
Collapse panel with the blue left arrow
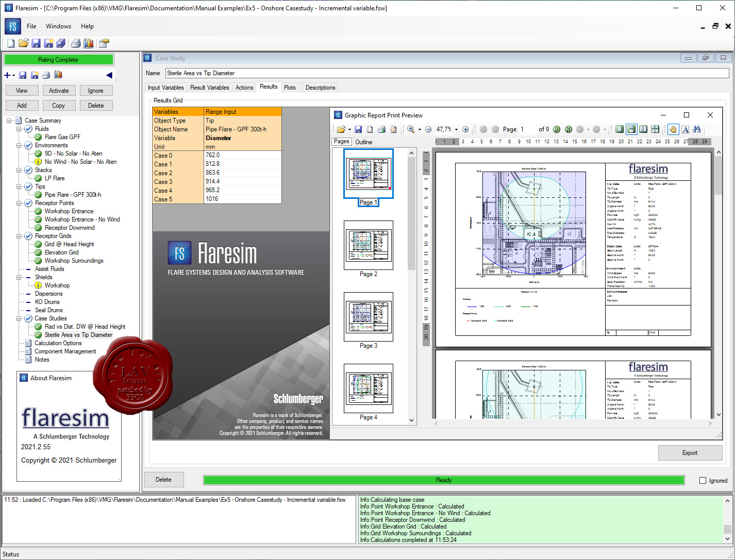pyautogui.click(x=109, y=75)
